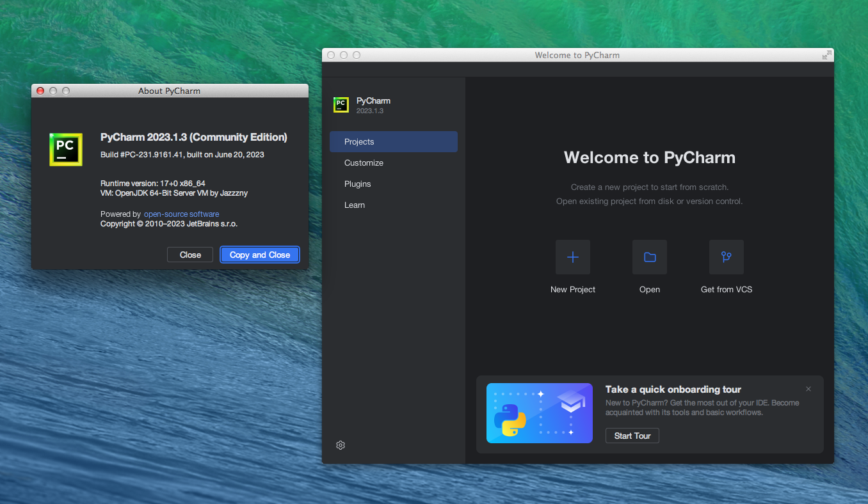Click the PyCharm 2023.1.3 Community Edition heading
Image resolution: width=868 pixels, height=504 pixels.
click(194, 137)
